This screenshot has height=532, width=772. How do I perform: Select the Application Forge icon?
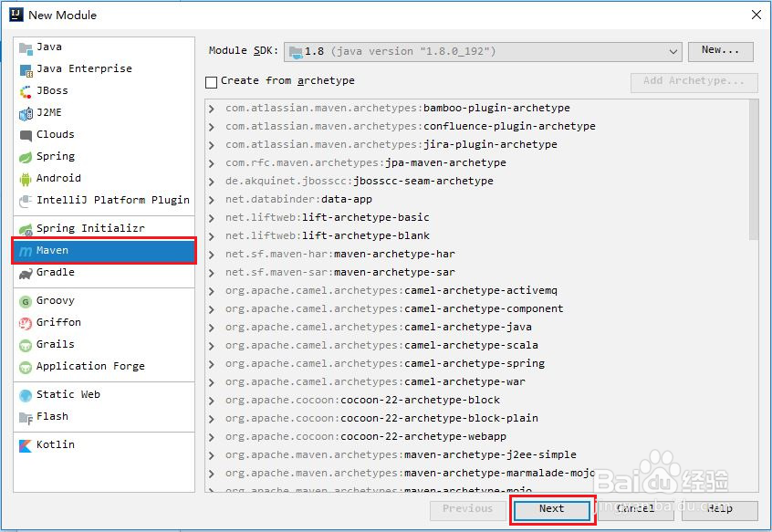[x=26, y=367]
